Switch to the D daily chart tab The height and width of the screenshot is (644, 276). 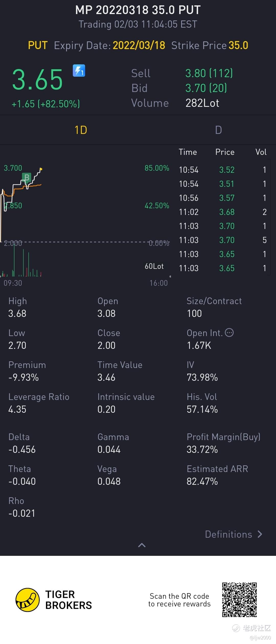(218, 130)
